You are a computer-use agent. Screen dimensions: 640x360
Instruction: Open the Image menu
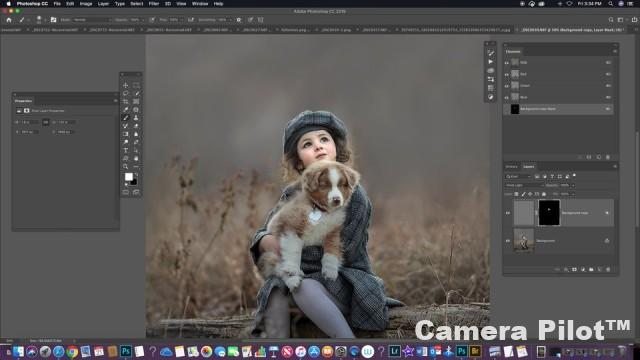click(x=86, y=4)
